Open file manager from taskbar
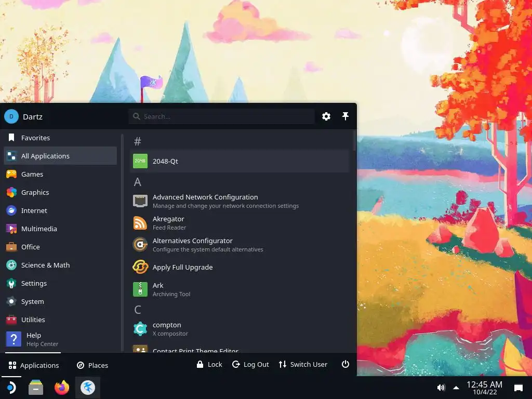Screen dimensions: 532x399 36,388
